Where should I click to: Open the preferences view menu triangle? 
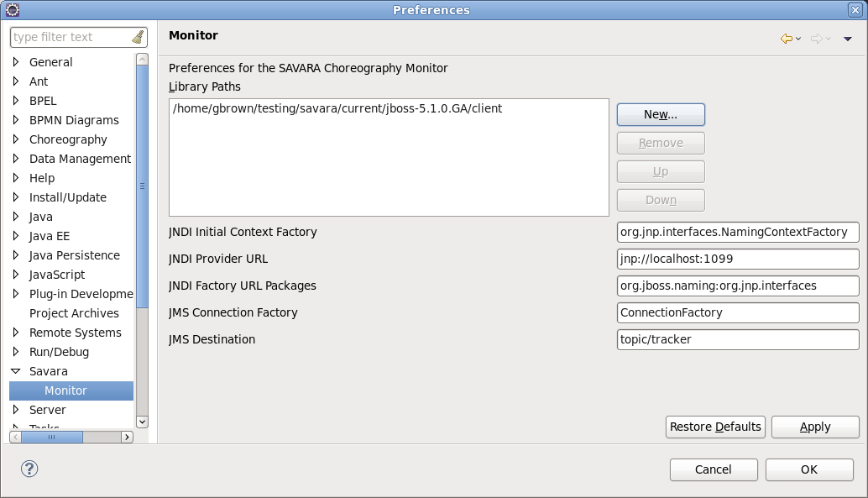[x=848, y=39]
